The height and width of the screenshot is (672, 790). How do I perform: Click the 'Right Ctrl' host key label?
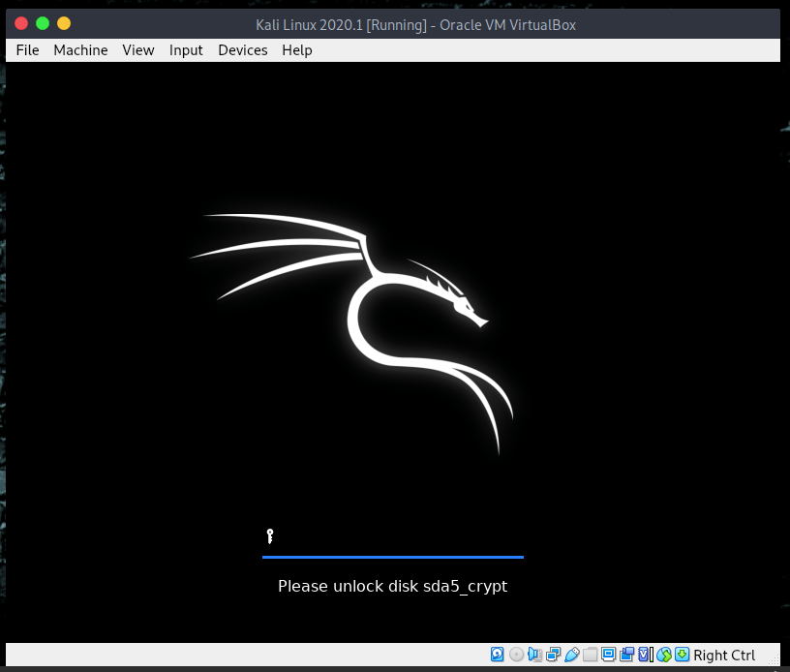tap(724, 655)
